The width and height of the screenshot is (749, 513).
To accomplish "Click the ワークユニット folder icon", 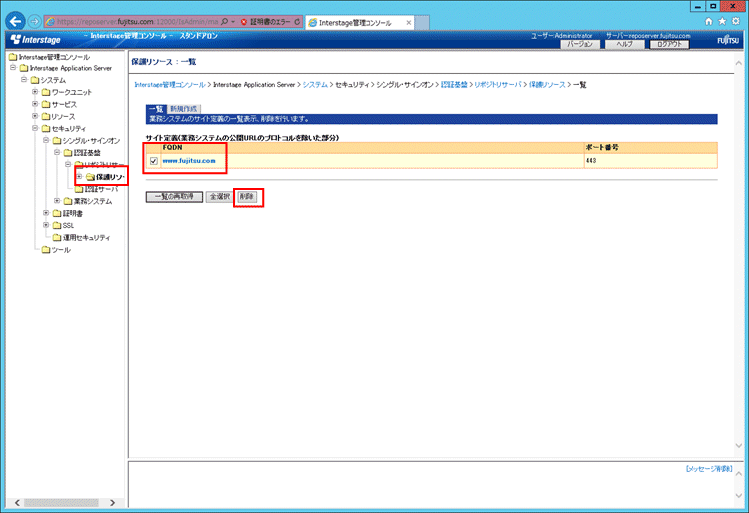I will click(46, 92).
